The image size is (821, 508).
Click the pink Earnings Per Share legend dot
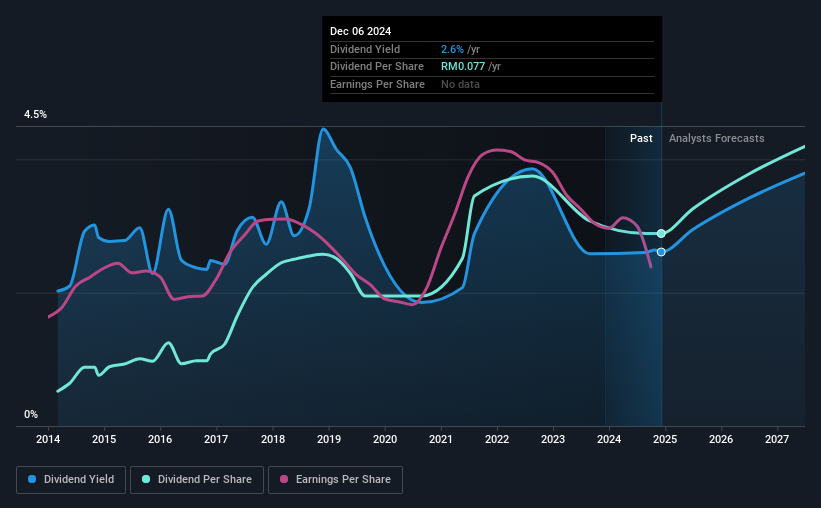[284, 479]
